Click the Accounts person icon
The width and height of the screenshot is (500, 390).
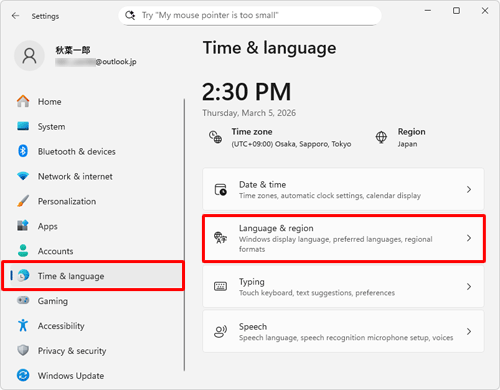pyautogui.click(x=23, y=251)
